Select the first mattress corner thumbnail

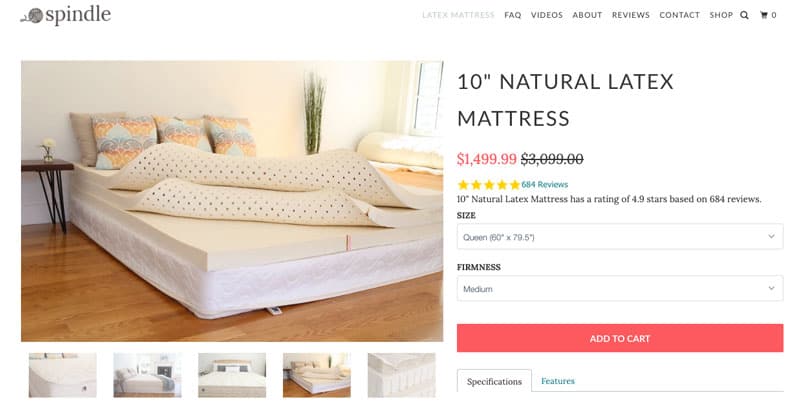(x=63, y=375)
